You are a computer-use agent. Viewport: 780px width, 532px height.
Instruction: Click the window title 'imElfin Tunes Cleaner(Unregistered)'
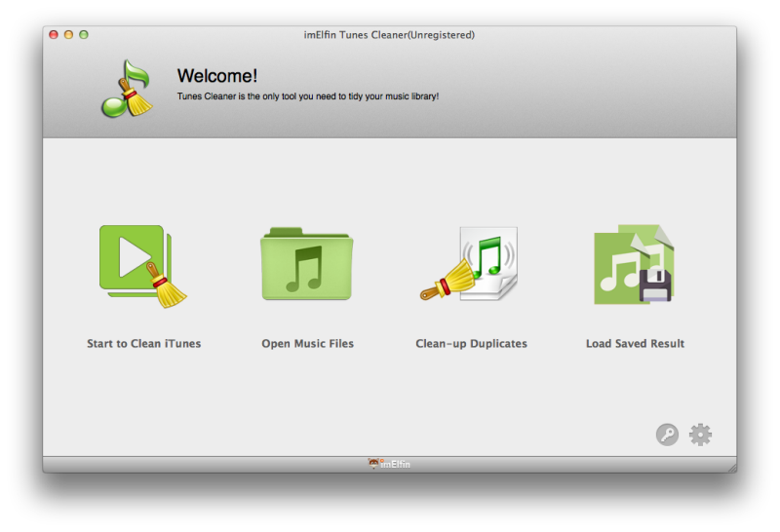point(389,35)
